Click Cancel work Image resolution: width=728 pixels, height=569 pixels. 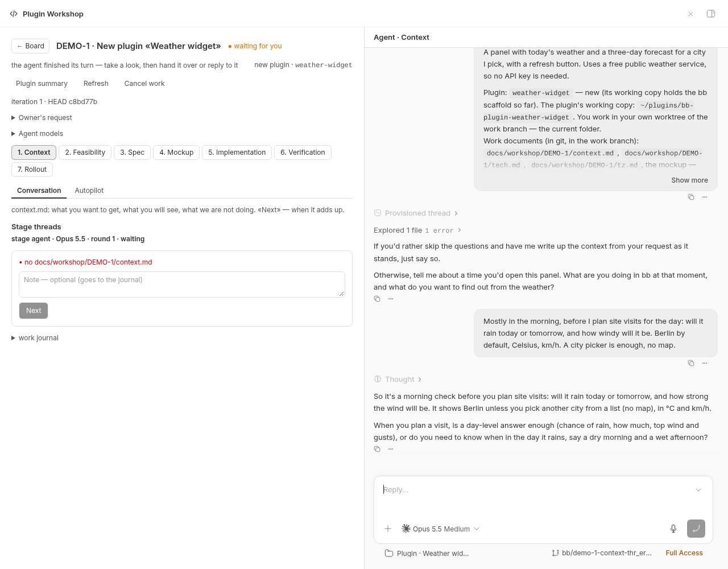click(144, 84)
